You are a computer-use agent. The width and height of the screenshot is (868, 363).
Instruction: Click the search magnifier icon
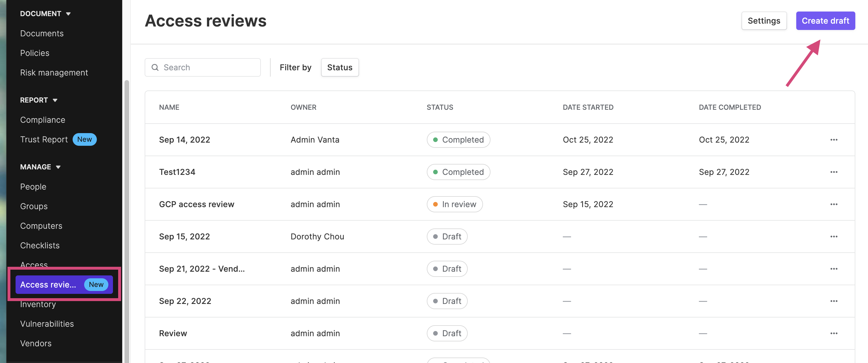[155, 67]
